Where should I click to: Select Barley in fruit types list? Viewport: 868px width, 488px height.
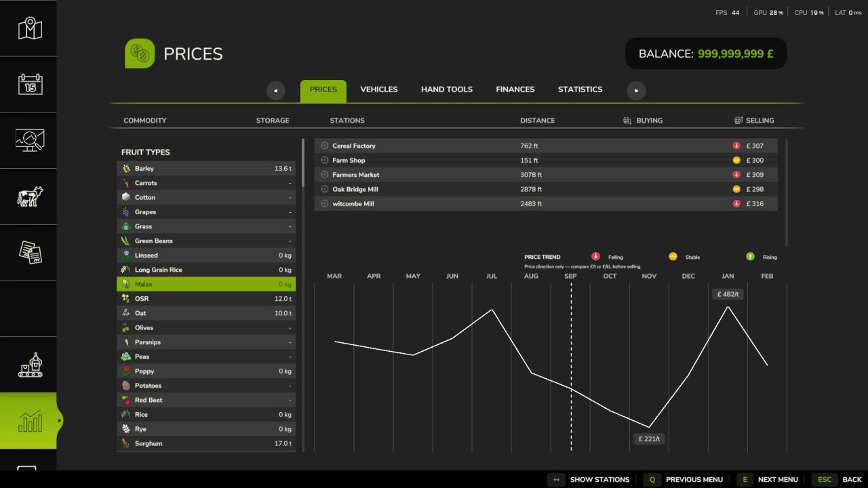pyautogui.click(x=206, y=168)
